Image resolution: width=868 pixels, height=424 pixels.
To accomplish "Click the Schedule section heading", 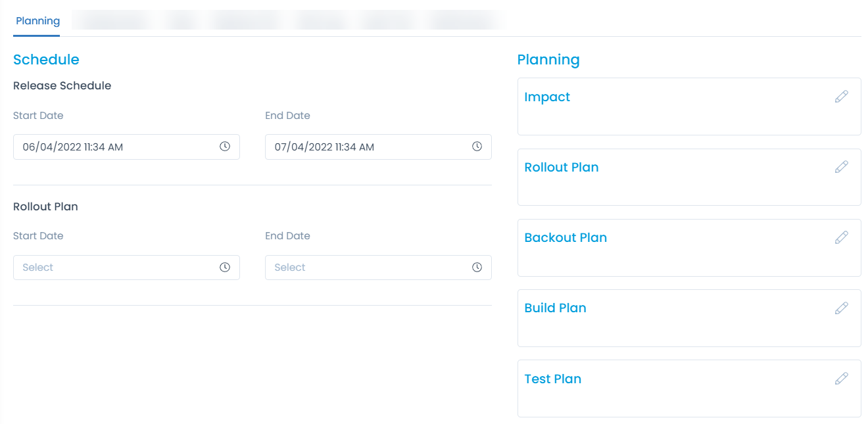I will tap(46, 60).
